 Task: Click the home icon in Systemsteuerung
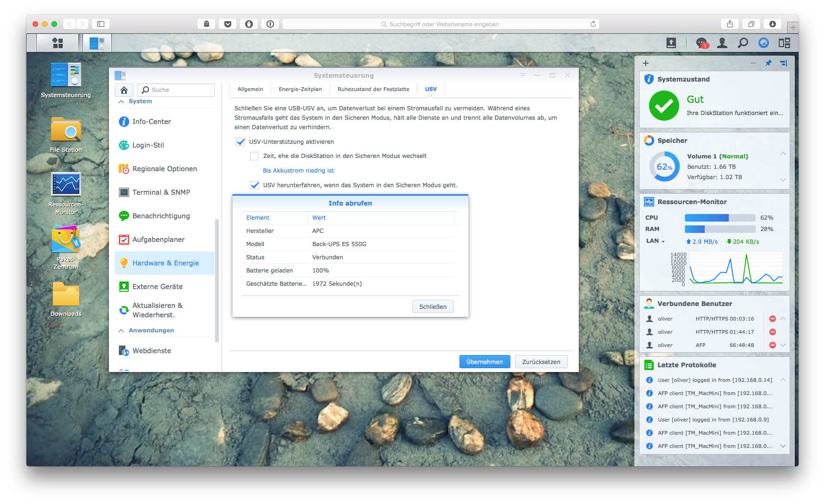[124, 90]
